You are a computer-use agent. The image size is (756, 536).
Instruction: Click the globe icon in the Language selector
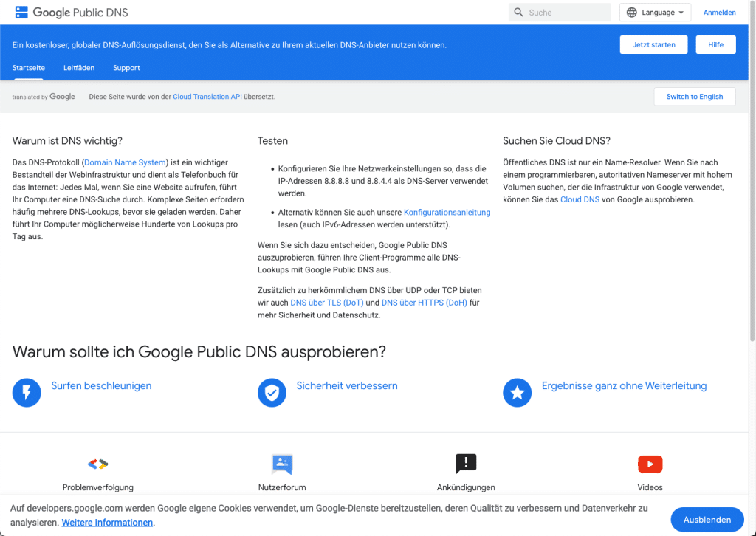tap(632, 12)
